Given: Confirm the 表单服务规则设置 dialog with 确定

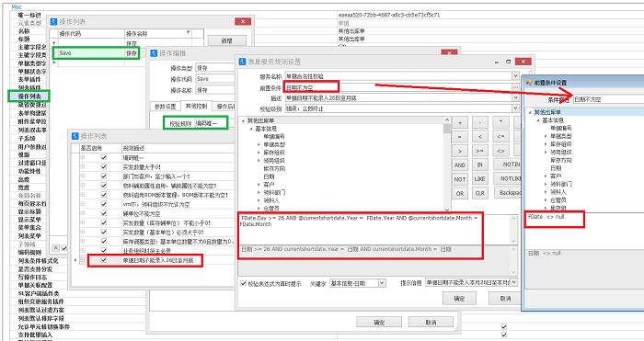Looking at the screenshot, I should (459, 299).
